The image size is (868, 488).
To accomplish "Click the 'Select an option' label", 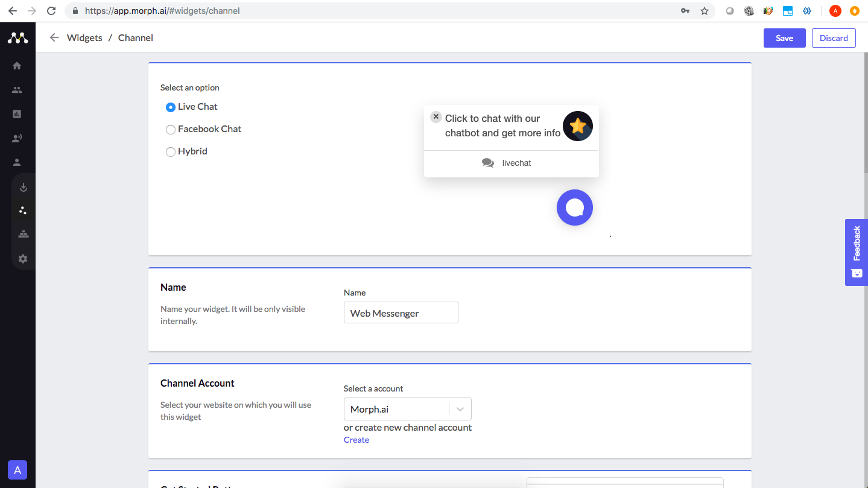I will pos(190,87).
